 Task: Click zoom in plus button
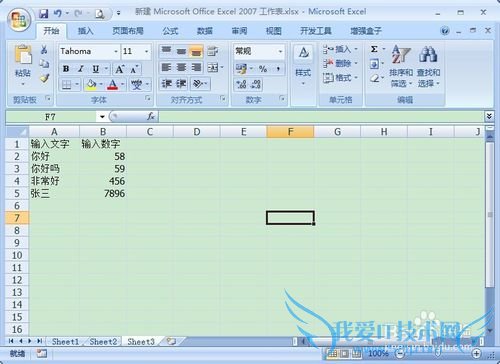coord(477,353)
